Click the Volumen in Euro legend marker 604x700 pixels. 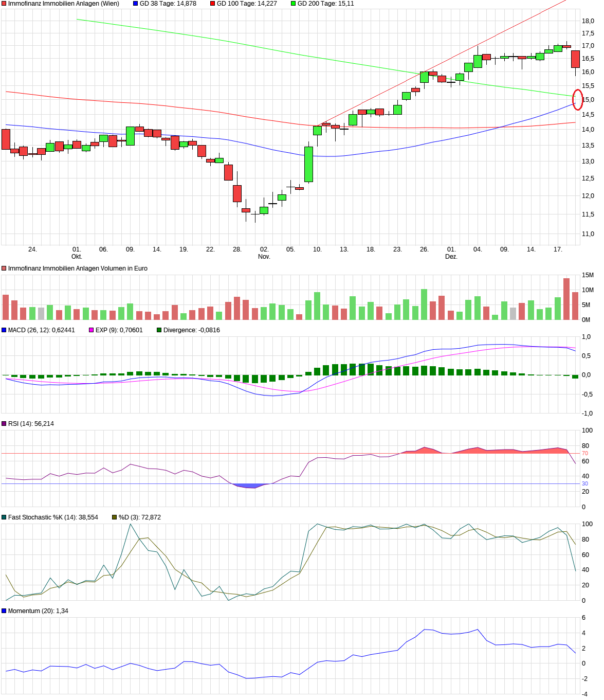[x=5, y=268]
